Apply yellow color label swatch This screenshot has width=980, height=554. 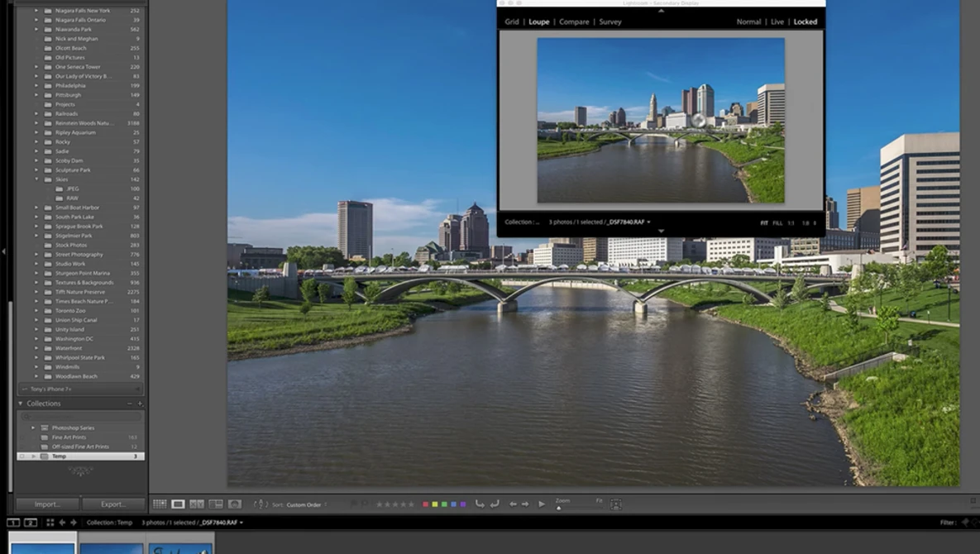click(x=435, y=504)
